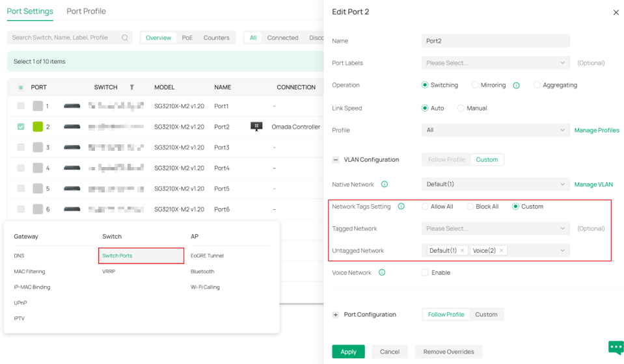Click the Network Tags Setting info icon
The image size is (624, 364).
coord(401,206)
